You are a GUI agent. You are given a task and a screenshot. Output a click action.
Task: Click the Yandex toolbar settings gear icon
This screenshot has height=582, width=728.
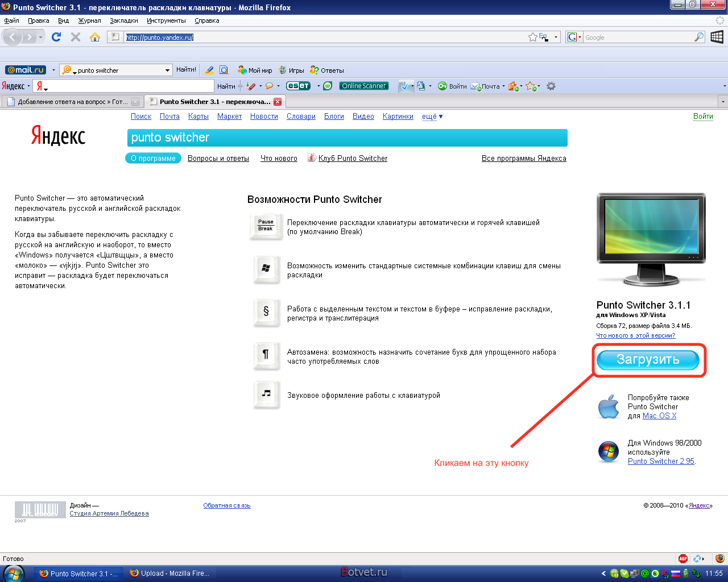(551, 86)
